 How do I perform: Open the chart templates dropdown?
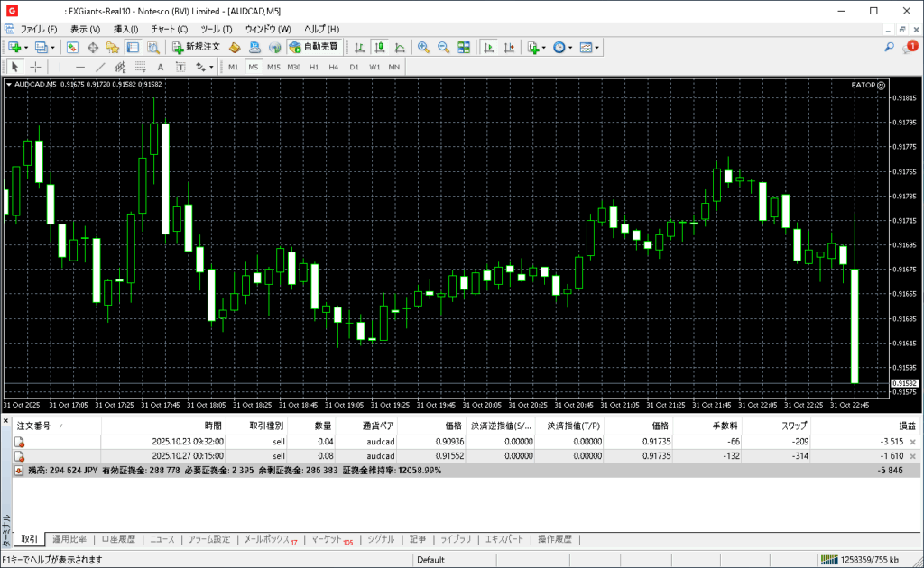[596, 47]
